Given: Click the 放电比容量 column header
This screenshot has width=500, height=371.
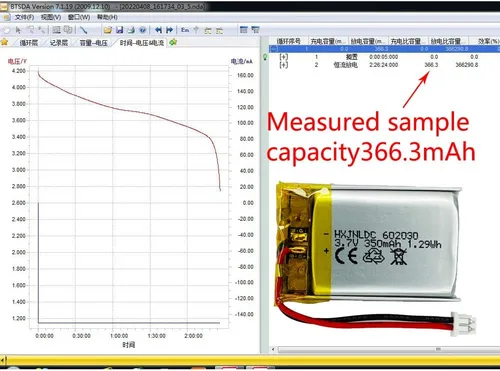Looking at the screenshot, I should click(448, 41).
